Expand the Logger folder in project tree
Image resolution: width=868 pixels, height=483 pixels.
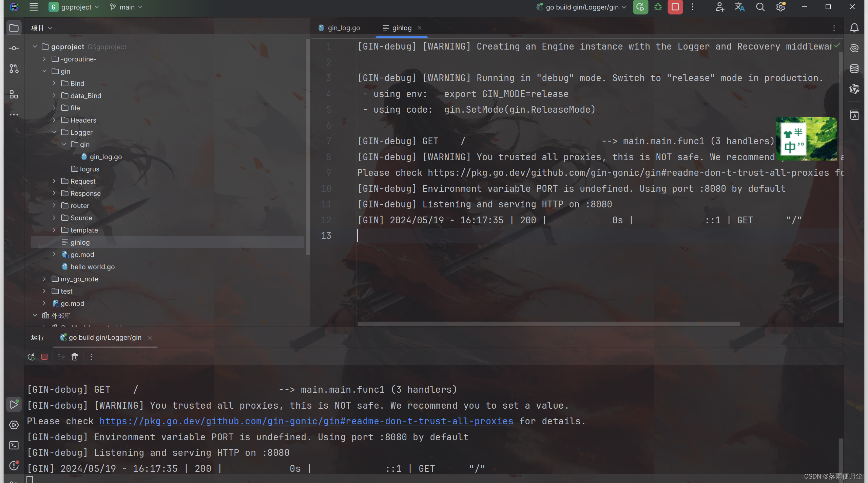54,132
